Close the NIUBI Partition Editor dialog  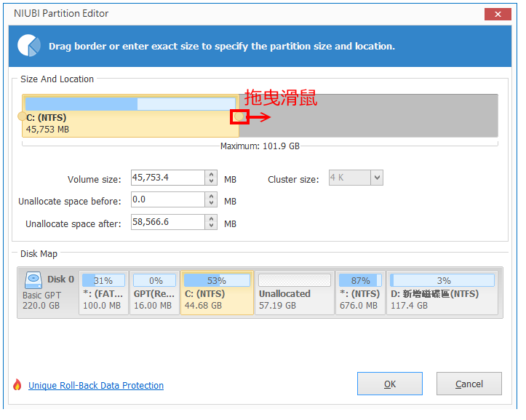click(x=498, y=14)
